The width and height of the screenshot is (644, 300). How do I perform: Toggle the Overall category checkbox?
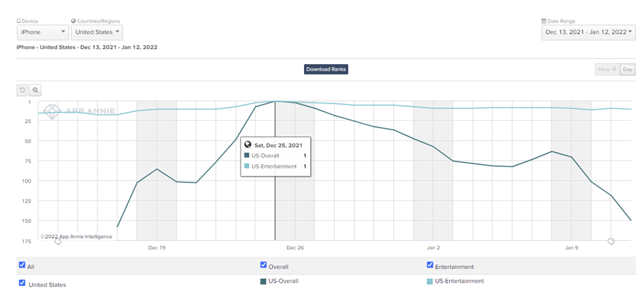pos(264,266)
